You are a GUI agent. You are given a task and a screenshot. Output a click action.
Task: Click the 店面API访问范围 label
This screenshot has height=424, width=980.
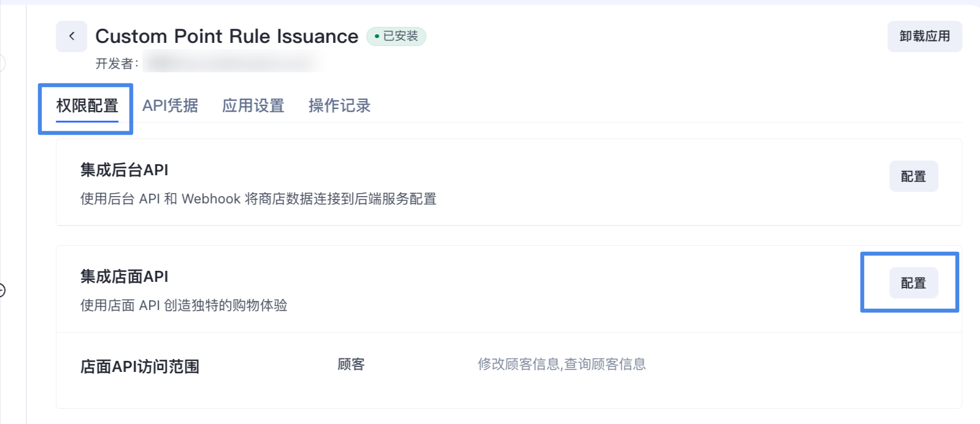pos(140,366)
